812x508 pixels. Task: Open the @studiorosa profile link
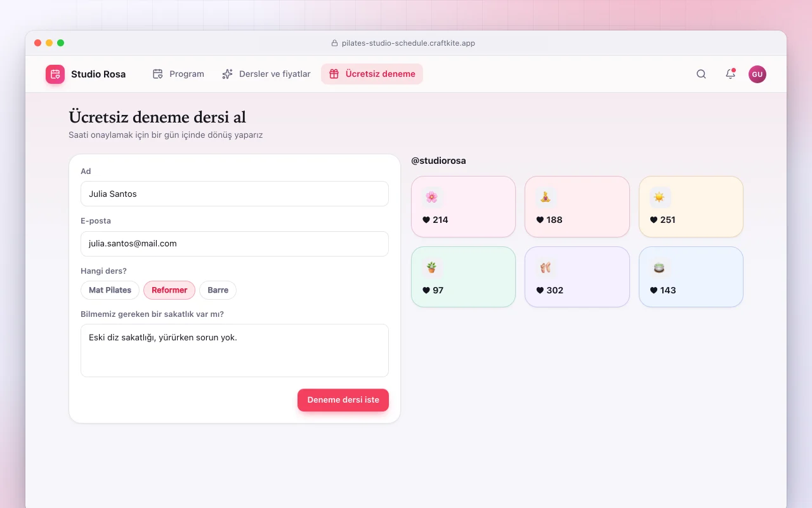point(438,161)
